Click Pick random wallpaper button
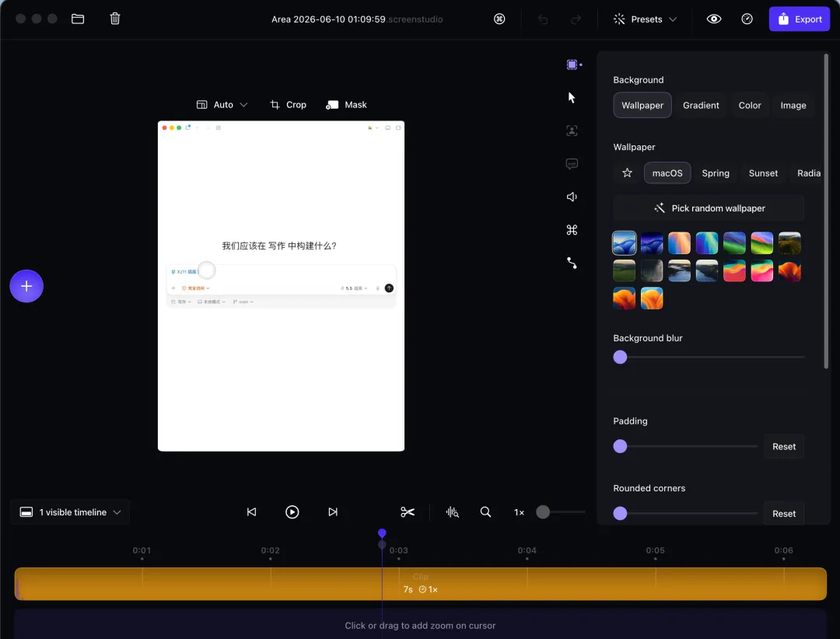The image size is (840, 639). (709, 208)
